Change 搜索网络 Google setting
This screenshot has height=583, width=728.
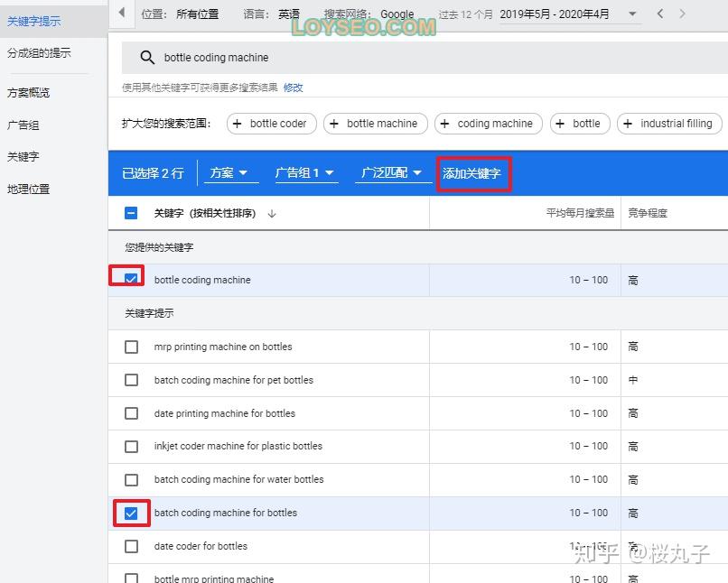point(369,14)
